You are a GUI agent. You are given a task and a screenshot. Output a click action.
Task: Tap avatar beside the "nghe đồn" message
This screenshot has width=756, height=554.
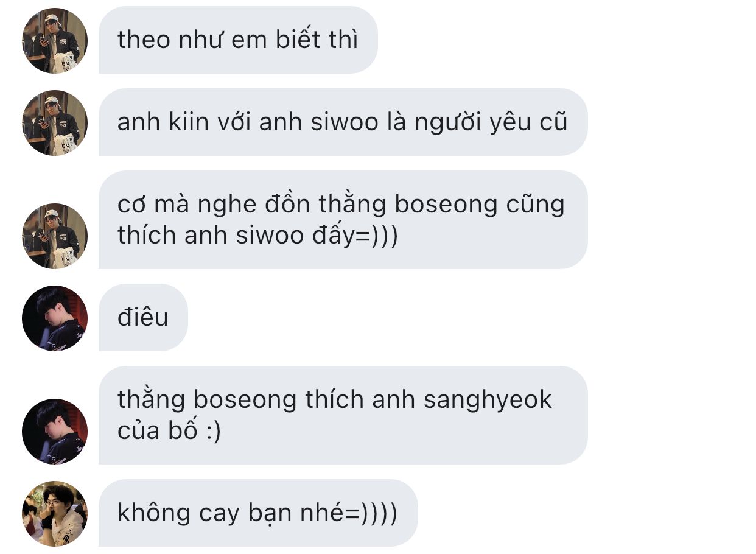coord(55,236)
